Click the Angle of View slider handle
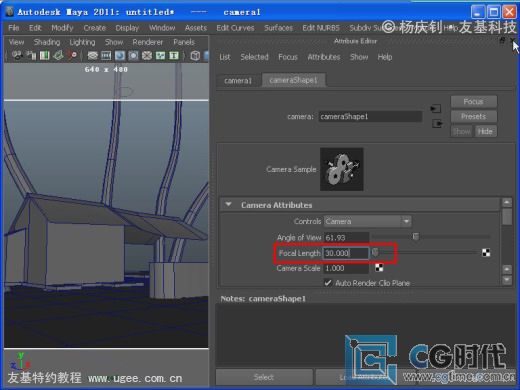520x390 pixels. [x=415, y=237]
